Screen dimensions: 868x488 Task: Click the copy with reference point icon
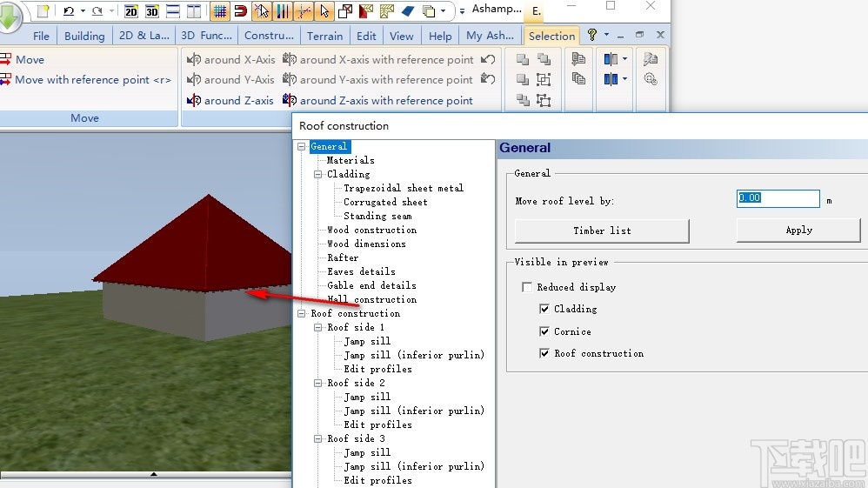point(578,58)
